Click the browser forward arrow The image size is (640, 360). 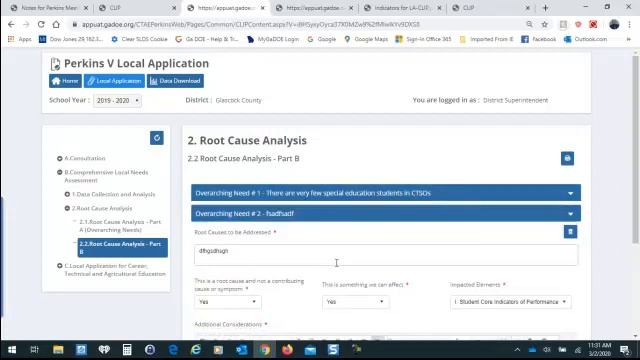point(26,24)
